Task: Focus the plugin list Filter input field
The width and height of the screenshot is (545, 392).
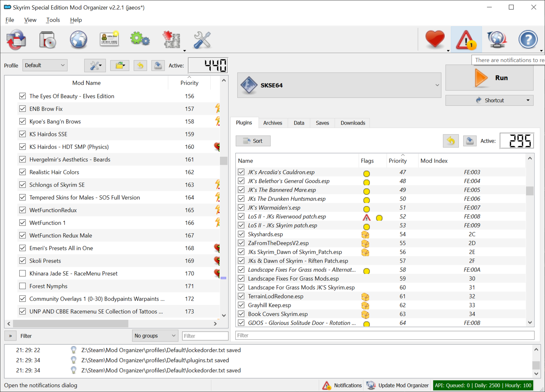Action: (x=385, y=335)
